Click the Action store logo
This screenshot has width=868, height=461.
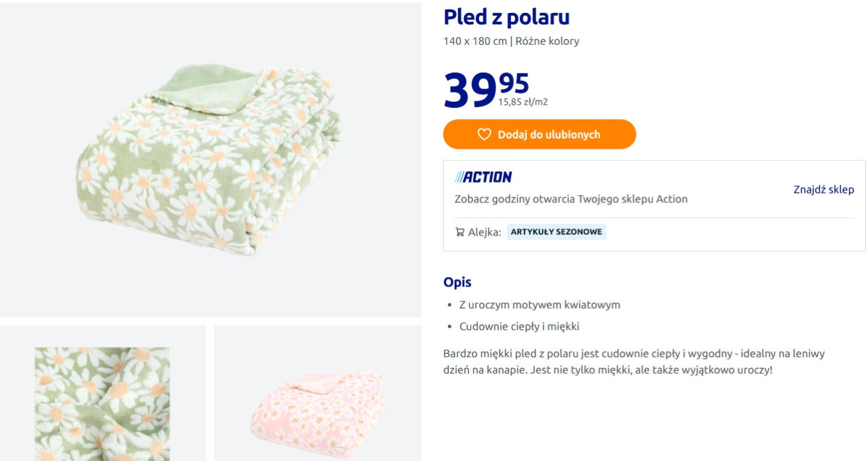tap(483, 177)
